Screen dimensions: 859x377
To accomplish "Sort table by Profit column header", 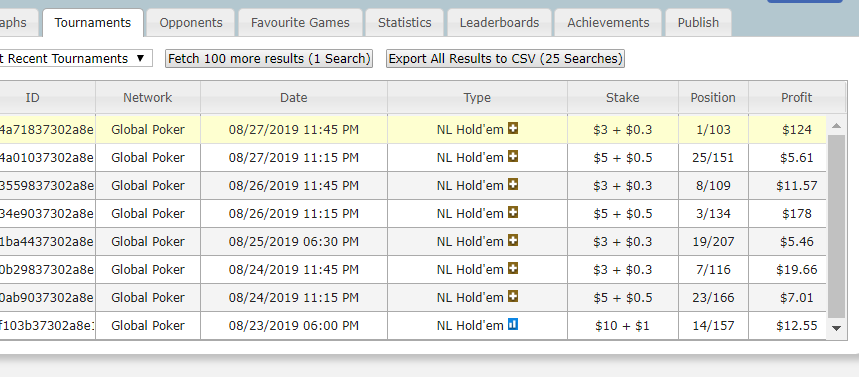I will (x=797, y=98).
